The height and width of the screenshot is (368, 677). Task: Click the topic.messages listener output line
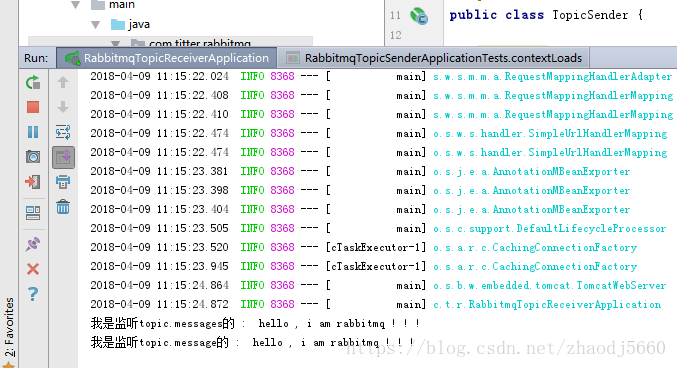255,324
